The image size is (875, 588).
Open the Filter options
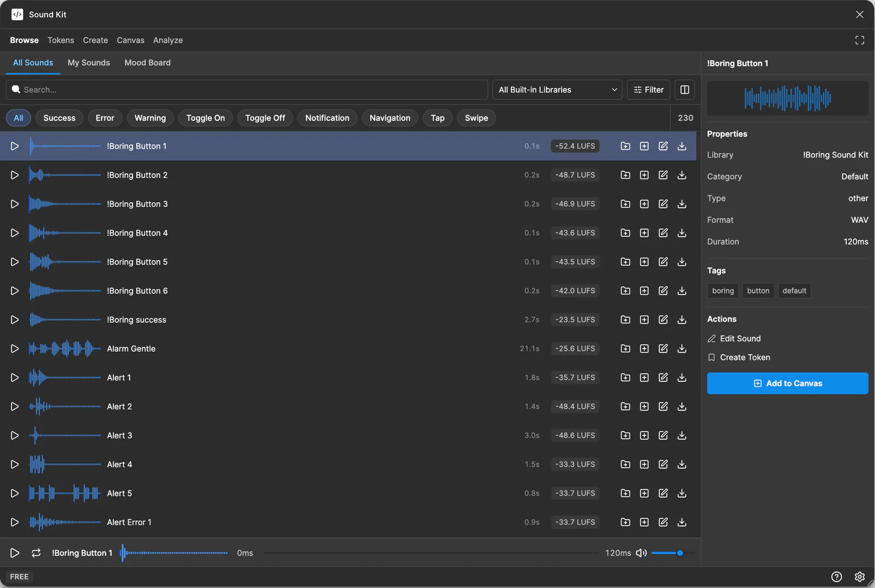pos(649,90)
